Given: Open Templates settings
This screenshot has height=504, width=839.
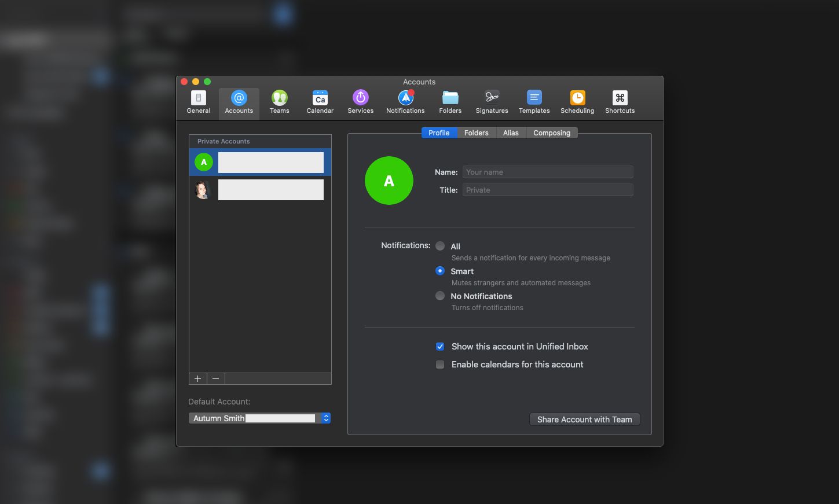Looking at the screenshot, I should tap(533, 102).
